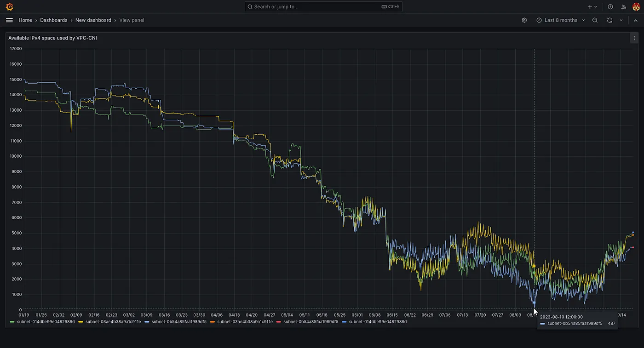Go to Home in breadcrumbs

(x=25, y=20)
